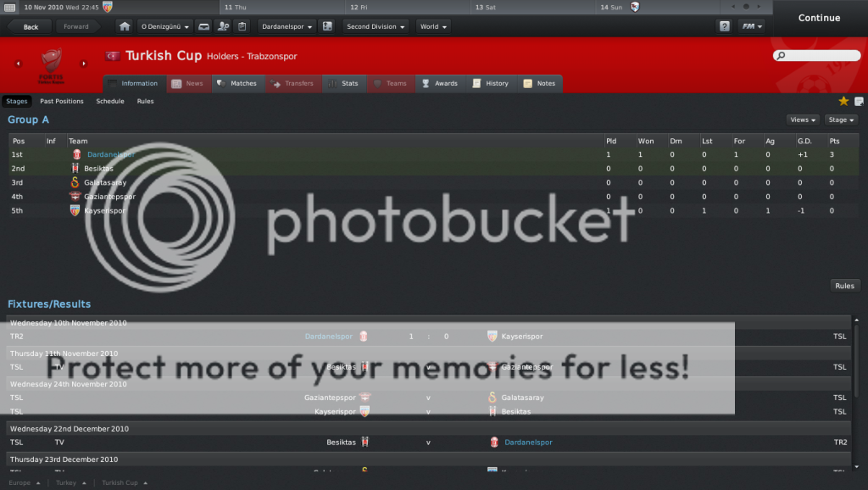868x490 pixels.
Task: Click the Rules button below the table
Action: tap(844, 286)
